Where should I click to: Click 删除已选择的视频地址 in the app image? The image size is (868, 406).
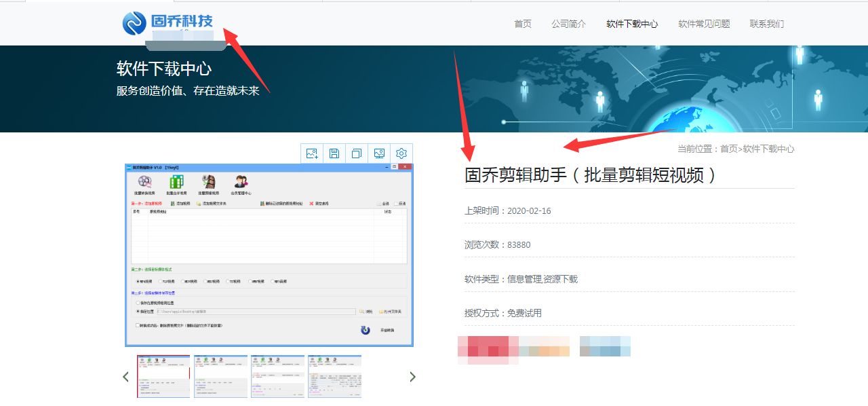pyautogui.click(x=281, y=204)
